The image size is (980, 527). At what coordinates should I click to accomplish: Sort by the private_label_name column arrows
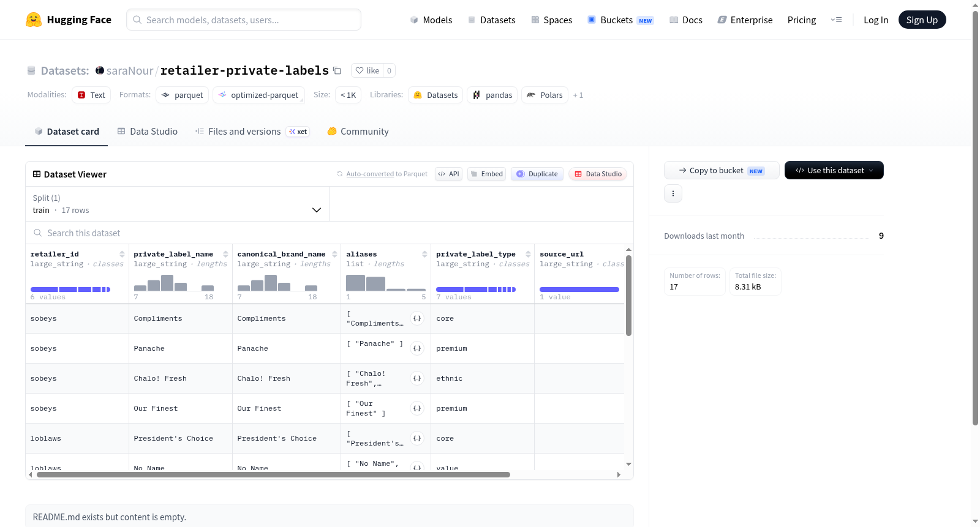[x=225, y=254]
